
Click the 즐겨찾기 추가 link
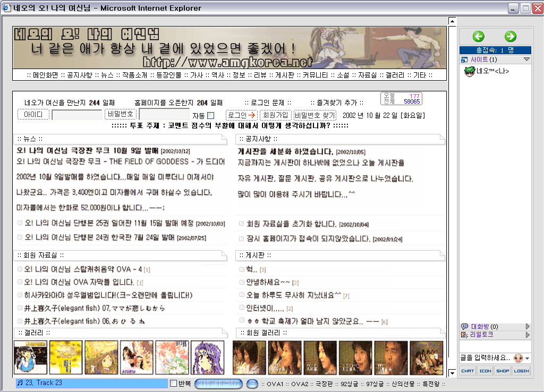tap(337, 103)
